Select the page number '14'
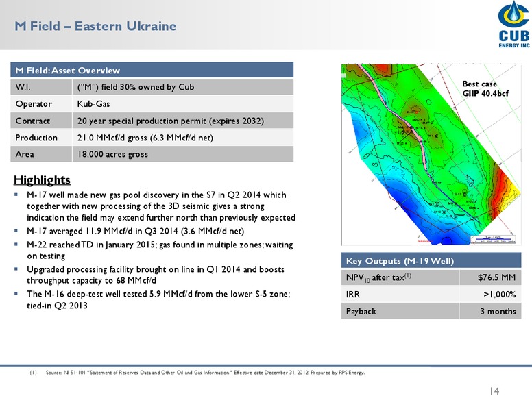The image size is (532, 411). (x=494, y=391)
